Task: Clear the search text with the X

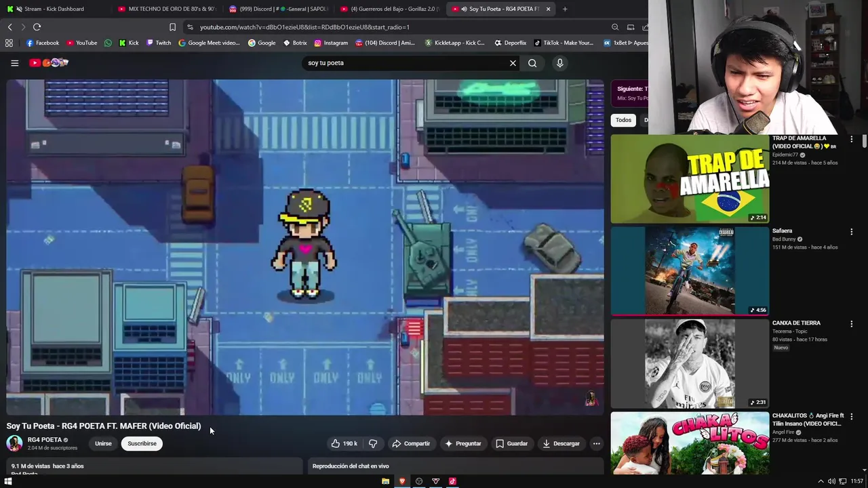Action: [x=513, y=63]
